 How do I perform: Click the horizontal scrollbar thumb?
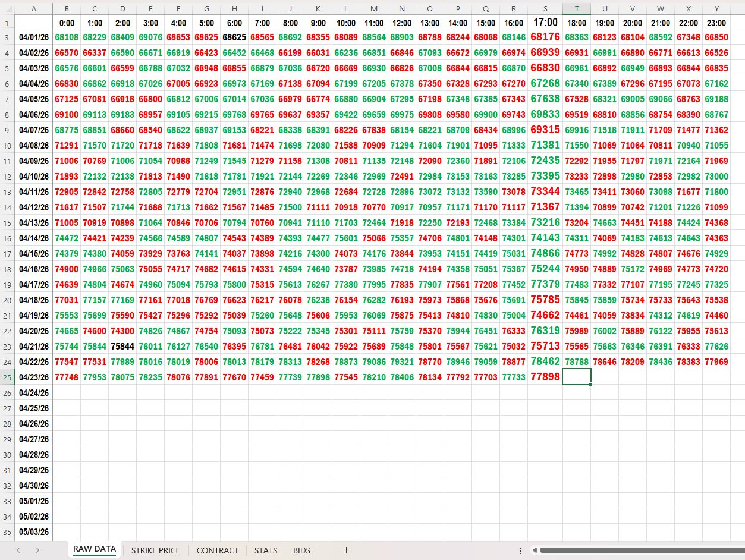639,550
